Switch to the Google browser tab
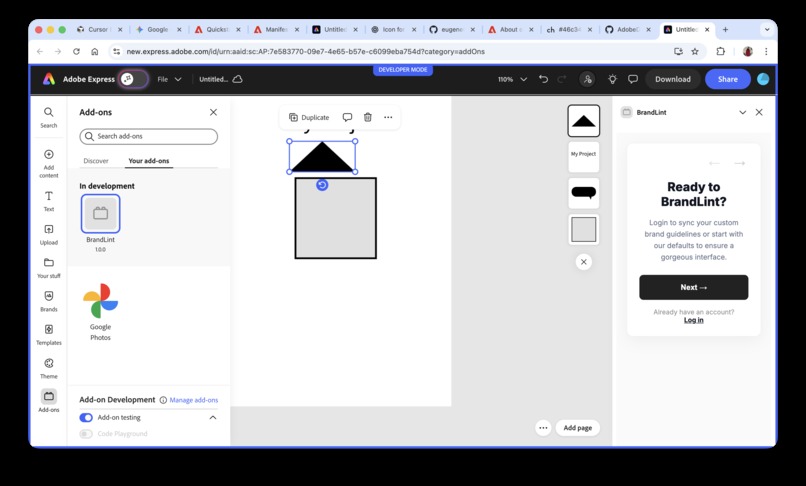The height and width of the screenshot is (486, 806). [158, 30]
